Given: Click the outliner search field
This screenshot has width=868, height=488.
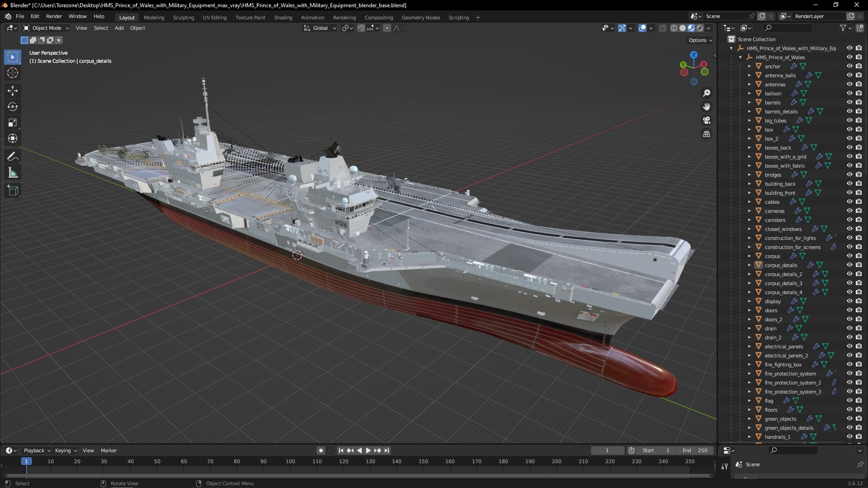Looking at the screenshot, I should 787,28.
